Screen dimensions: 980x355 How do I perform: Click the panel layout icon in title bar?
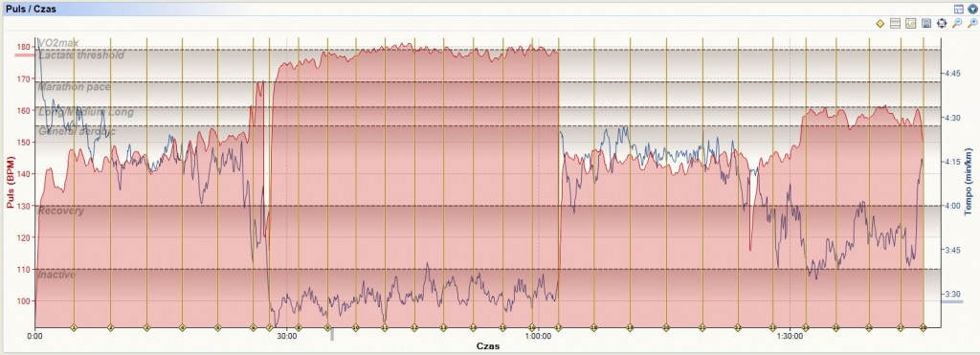(x=959, y=9)
